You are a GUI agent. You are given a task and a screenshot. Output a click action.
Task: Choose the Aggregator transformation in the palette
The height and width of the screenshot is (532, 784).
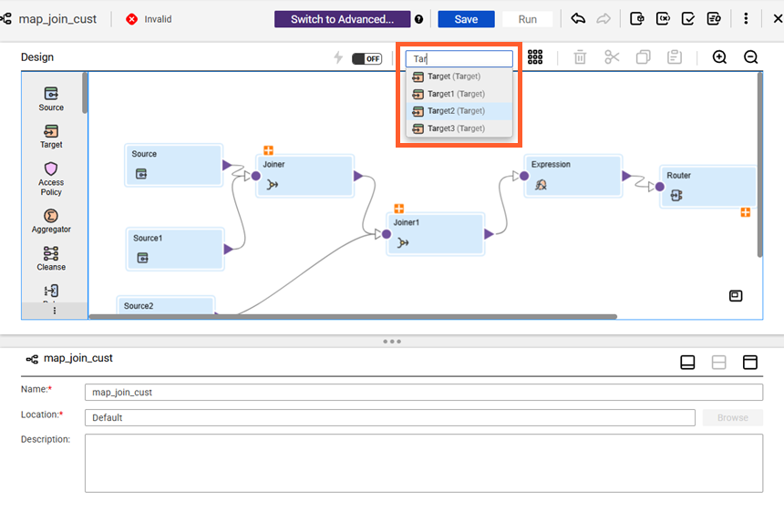51,221
